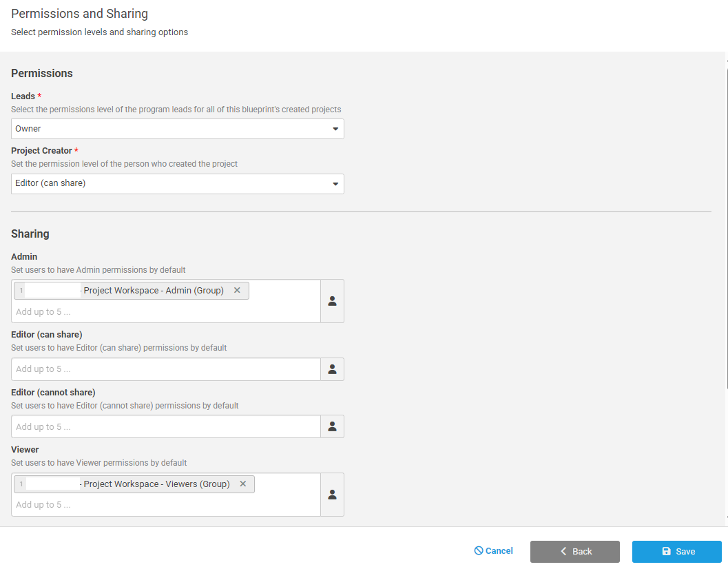Image resolution: width=728 pixels, height=569 pixels.
Task: Open contact picker for Editor (cannot share)
Action: click(x=332, y=426)
